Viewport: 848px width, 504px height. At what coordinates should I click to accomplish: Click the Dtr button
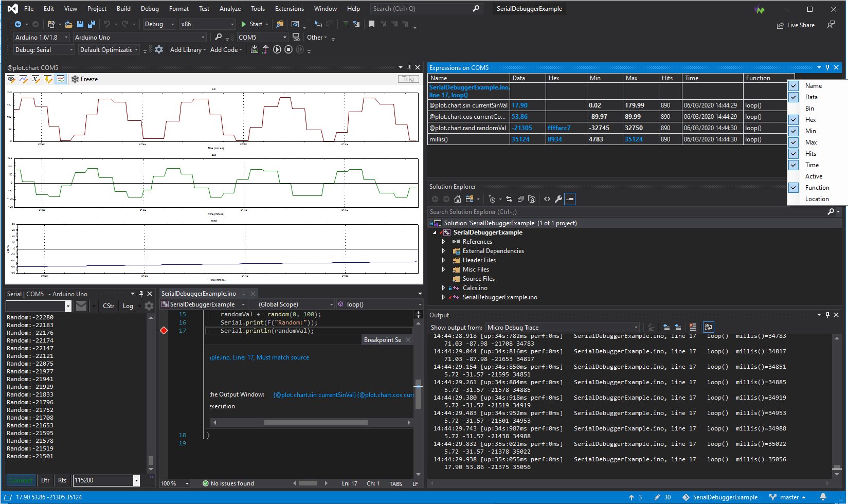click(x=45, y=480)
